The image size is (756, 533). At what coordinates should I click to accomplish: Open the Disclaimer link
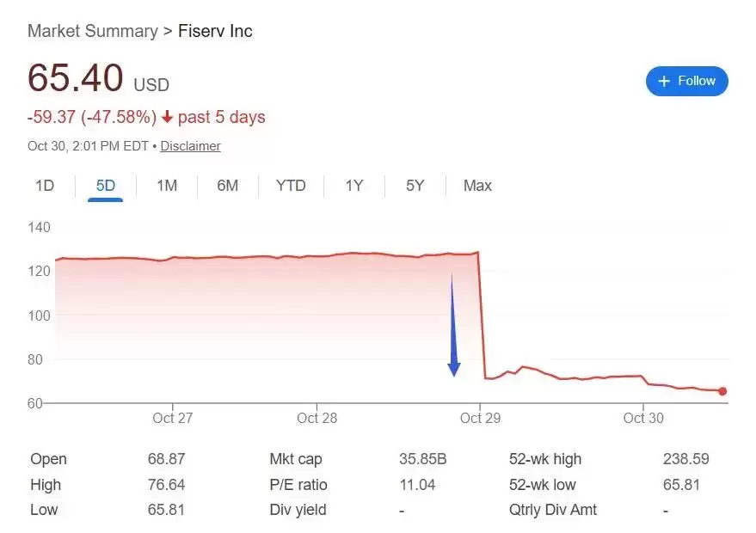(x=190, y=146)
